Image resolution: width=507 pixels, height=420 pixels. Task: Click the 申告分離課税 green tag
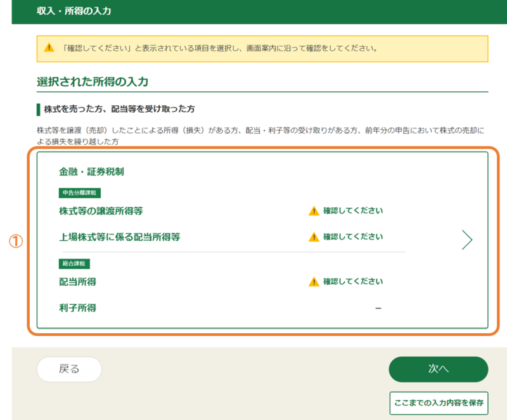[80, 193]
